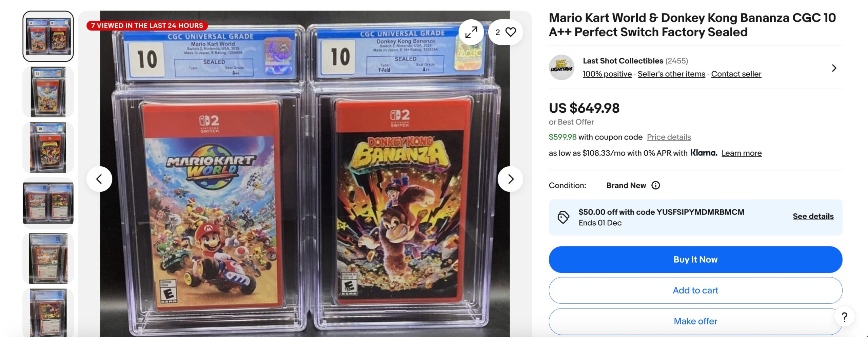Show the next product image
The width and height of the screenshot is (868, 337).
click(x=510, y=179)
